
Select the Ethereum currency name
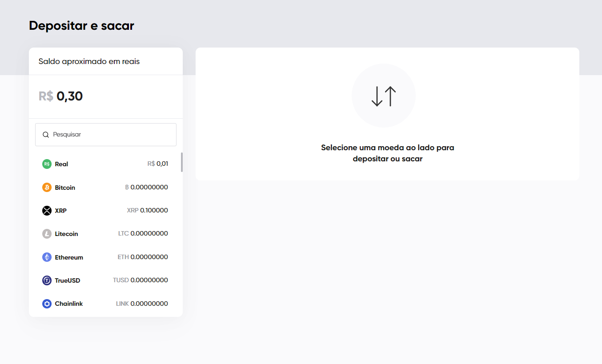pos(69,257)
